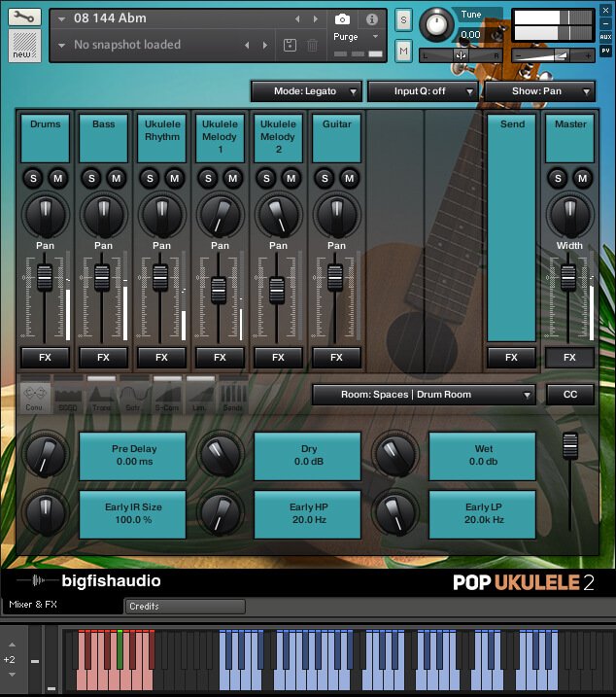Viewport: 616px width, 697px height.
Task: Select the Sends effect icon
Action: pyautogui.click(x=233, y=398)
